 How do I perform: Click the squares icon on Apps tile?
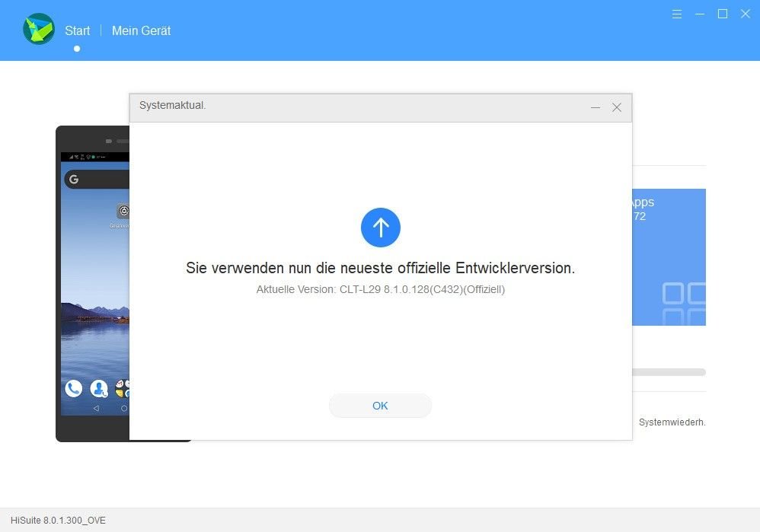[682, 304]
